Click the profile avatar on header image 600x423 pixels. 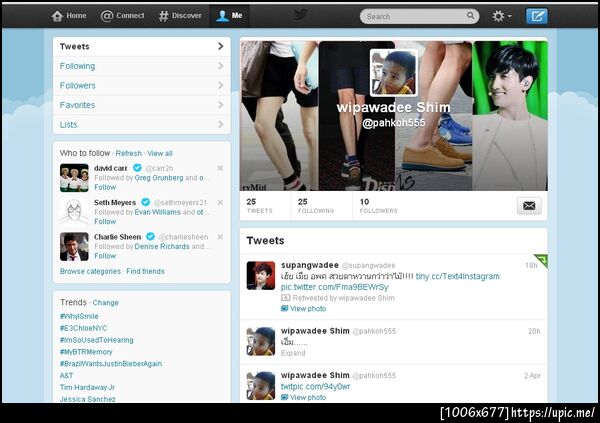394,73
